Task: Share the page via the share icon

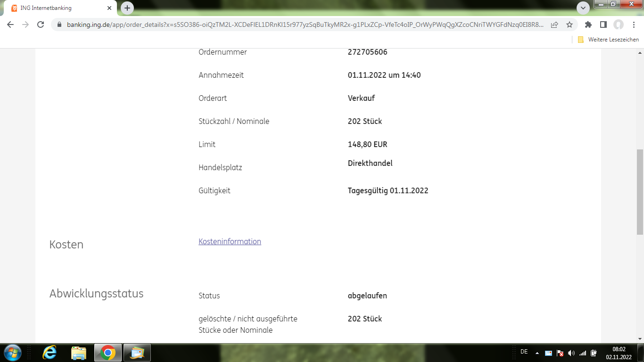Action: coord(554,25)
